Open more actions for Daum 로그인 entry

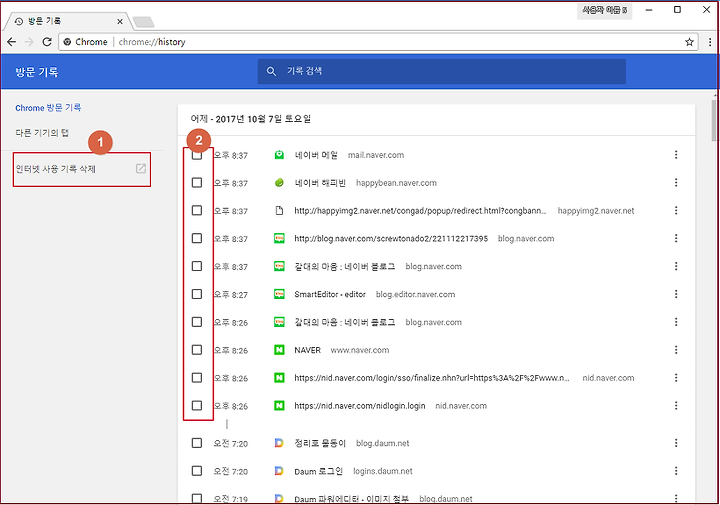point(676,471)
